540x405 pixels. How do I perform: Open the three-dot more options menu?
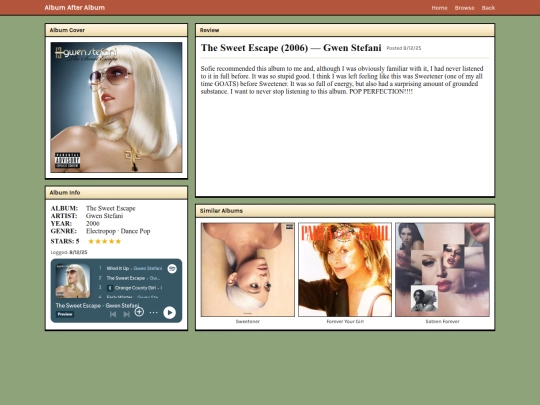153,312
